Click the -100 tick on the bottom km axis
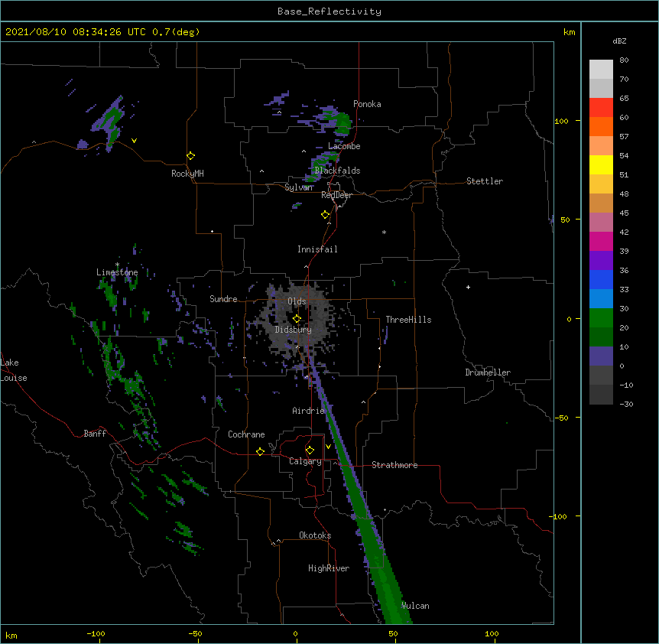The image size is (659, 644). pos(96,633)
